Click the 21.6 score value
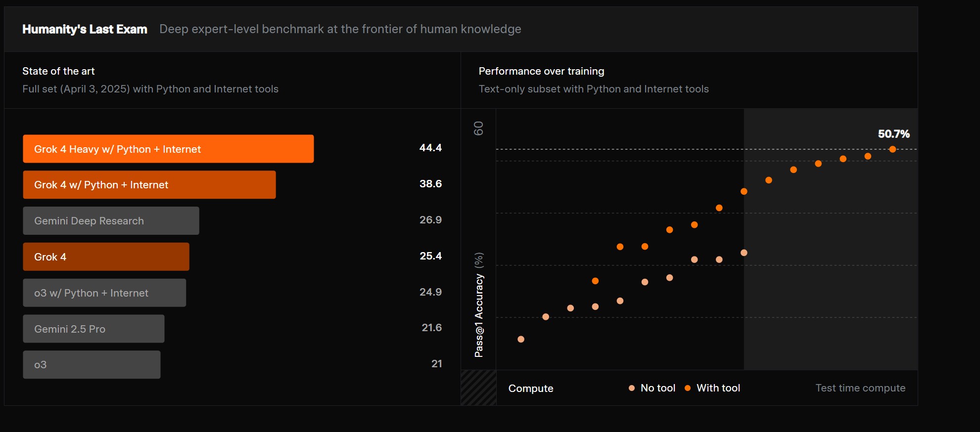 point(431,328)
